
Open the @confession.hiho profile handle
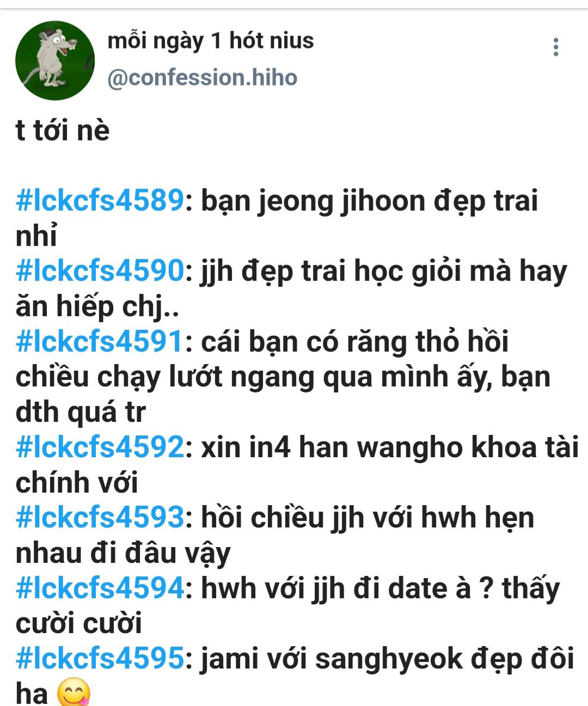tap(203, 78)
